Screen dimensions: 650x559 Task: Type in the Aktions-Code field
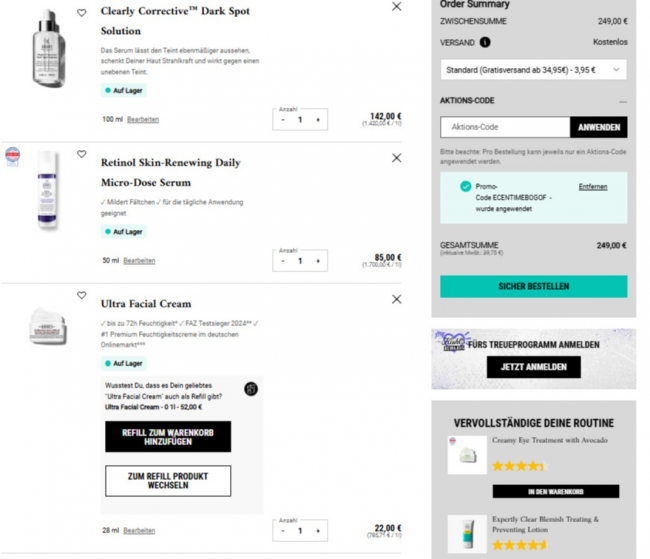click(x=505, y=127)
